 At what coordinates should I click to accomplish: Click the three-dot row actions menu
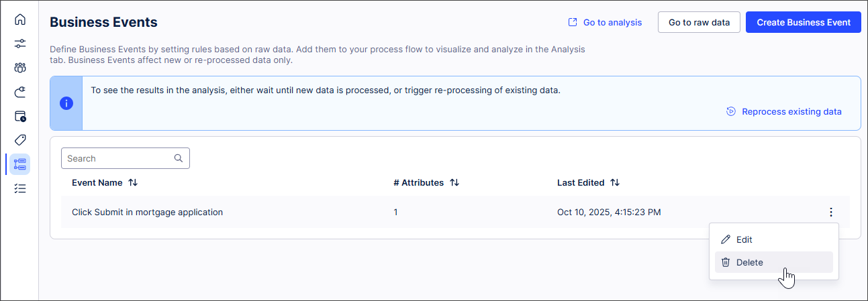click(831, 213)
